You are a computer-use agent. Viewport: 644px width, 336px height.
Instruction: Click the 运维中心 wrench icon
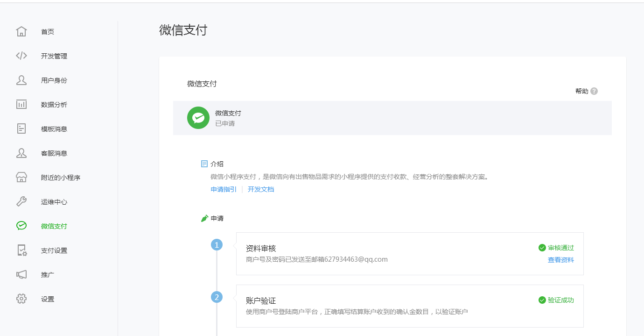pyautogui.click(x=21, y=201)
